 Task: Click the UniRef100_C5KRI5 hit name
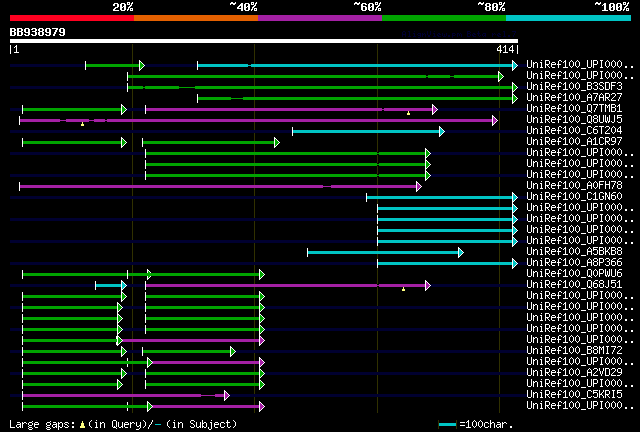[x=574, y=395]
